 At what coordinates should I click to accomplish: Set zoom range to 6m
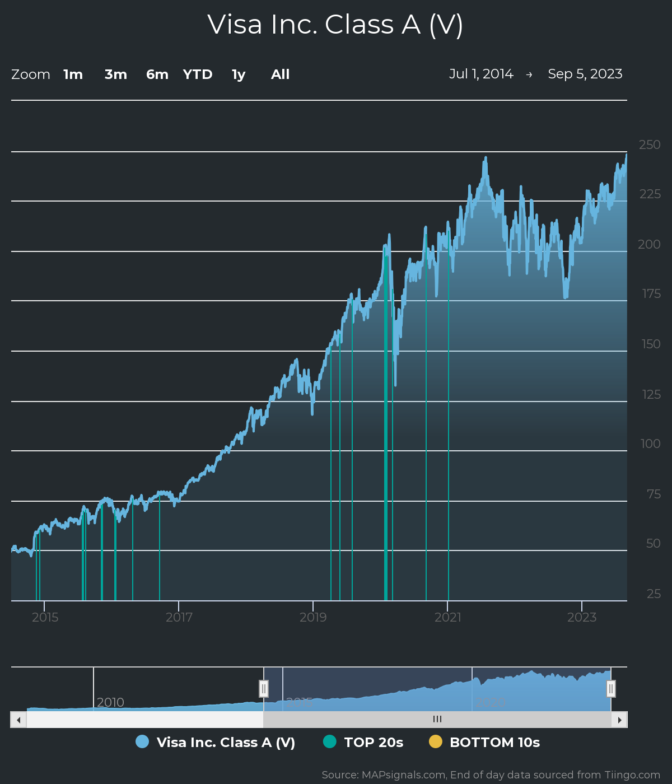[157, 74]
